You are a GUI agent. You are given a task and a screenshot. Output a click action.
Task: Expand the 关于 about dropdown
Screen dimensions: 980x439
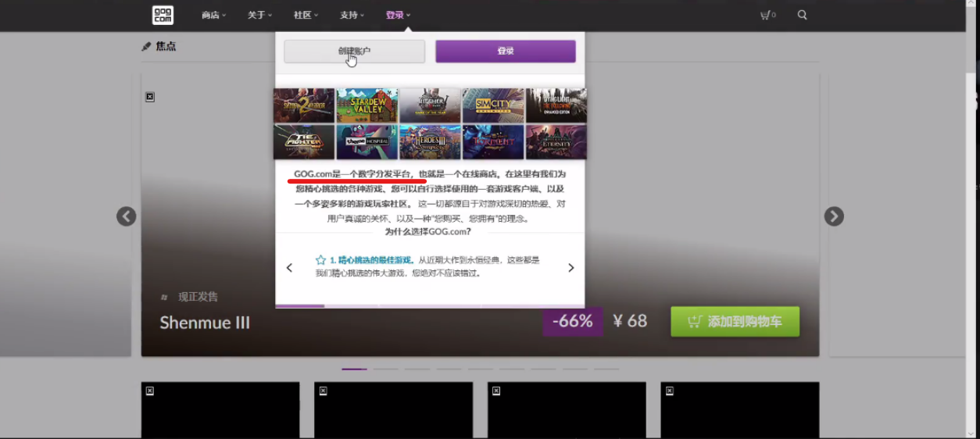[x=259, y=15]
